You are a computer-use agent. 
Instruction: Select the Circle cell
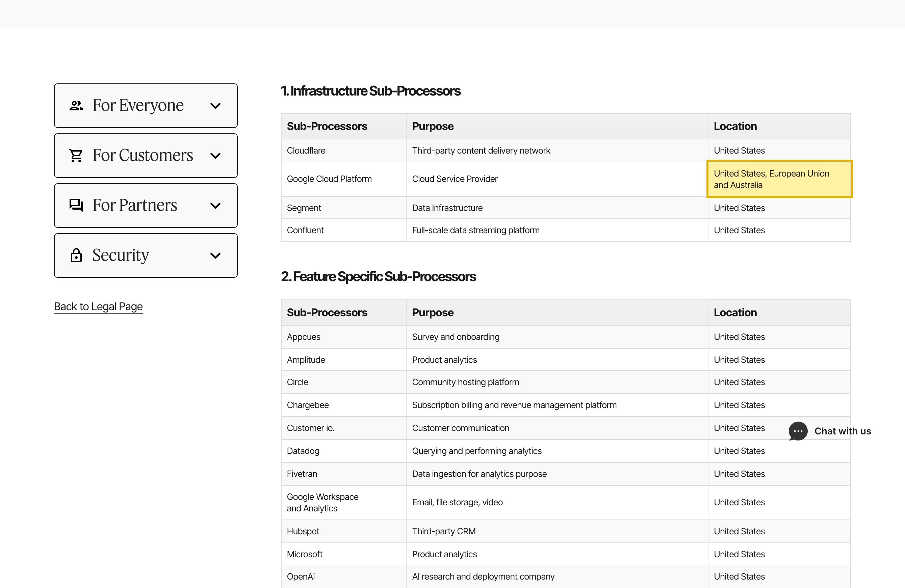pos(344,382)
